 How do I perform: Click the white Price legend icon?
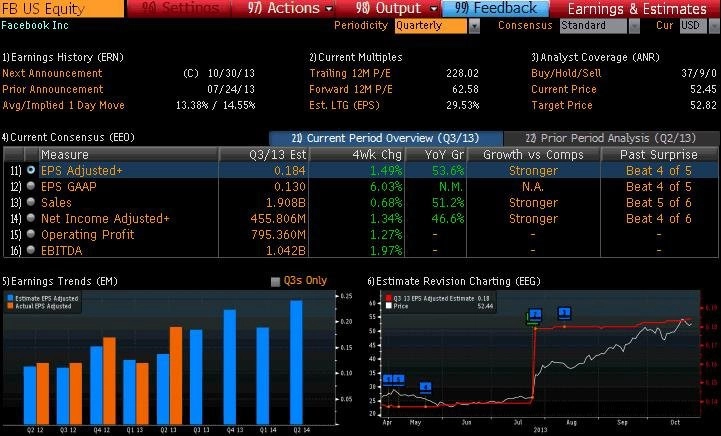pyautogui.click(x=388, y=305)
